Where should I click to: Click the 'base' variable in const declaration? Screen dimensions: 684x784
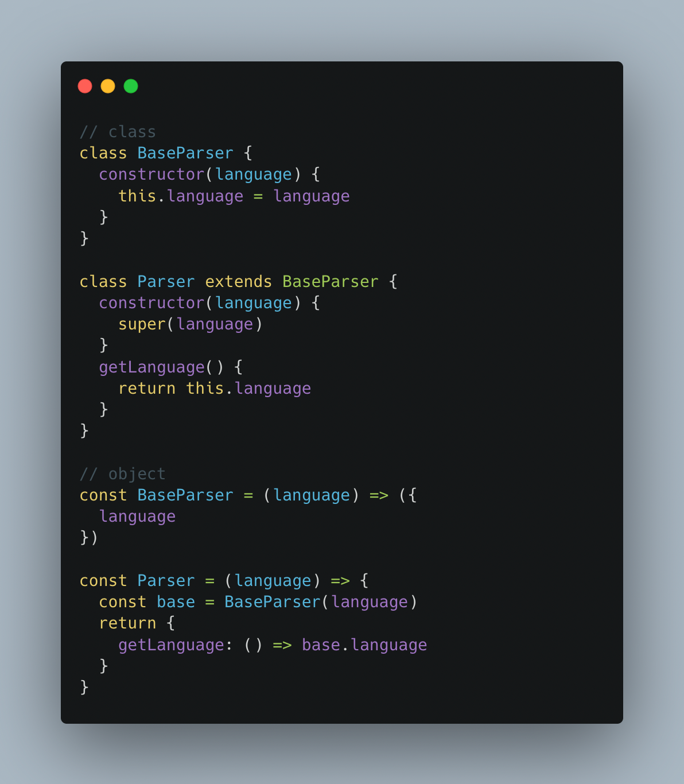[176, 602]
